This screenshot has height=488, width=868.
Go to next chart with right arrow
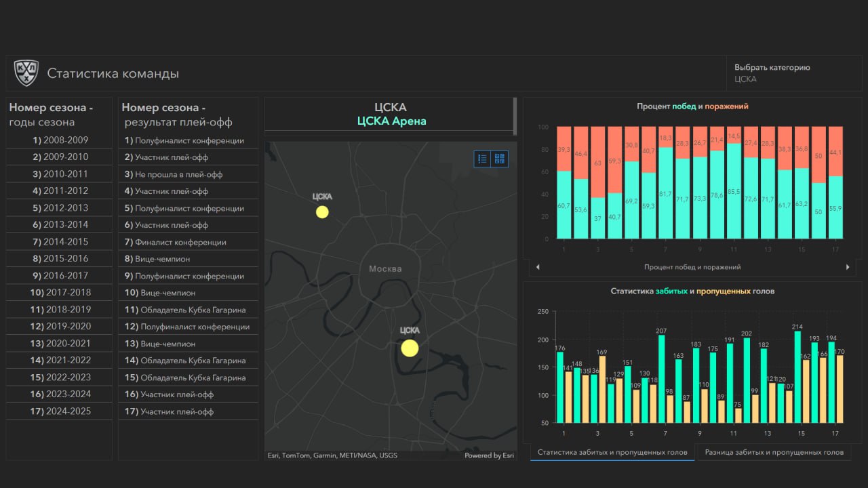coord(847,267)
